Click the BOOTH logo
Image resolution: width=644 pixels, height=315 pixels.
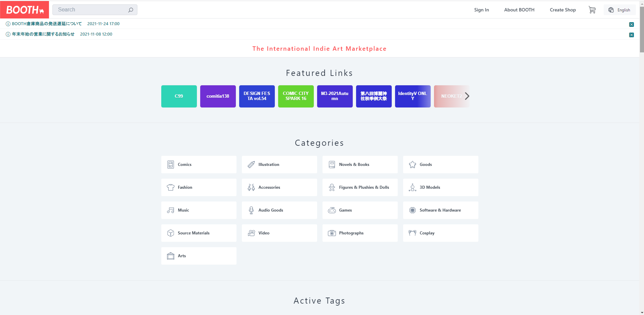coord(25,10)
